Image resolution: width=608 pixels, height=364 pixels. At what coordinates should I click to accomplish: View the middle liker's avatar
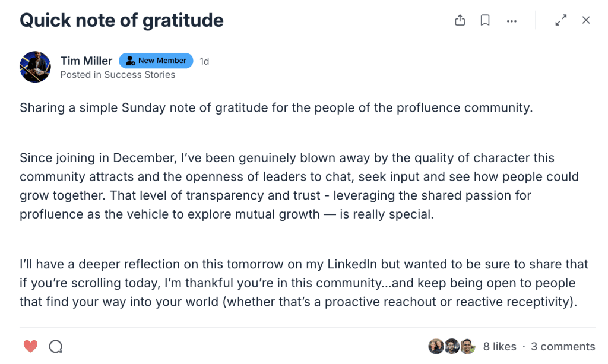coord(452,346)
